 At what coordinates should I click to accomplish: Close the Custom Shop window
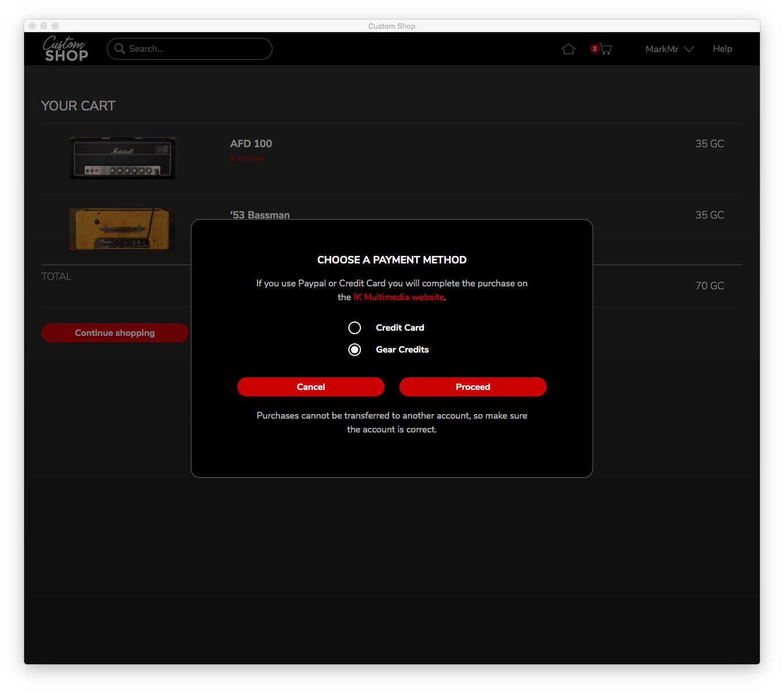[x=32, y=26]
